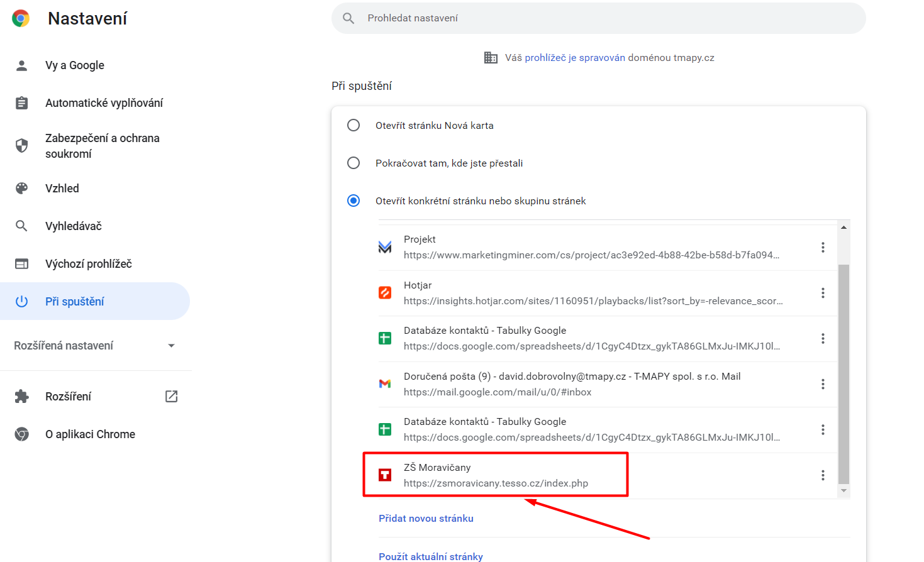Click the magnifier icon for Vyhledávač

pyautogui.click(x=21, y=226)
